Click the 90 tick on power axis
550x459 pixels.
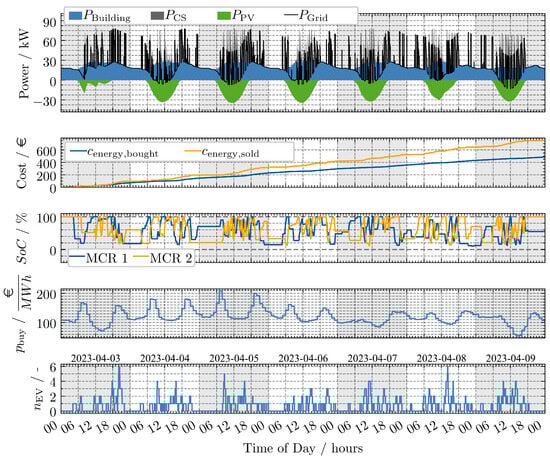(x=49, y=22)
